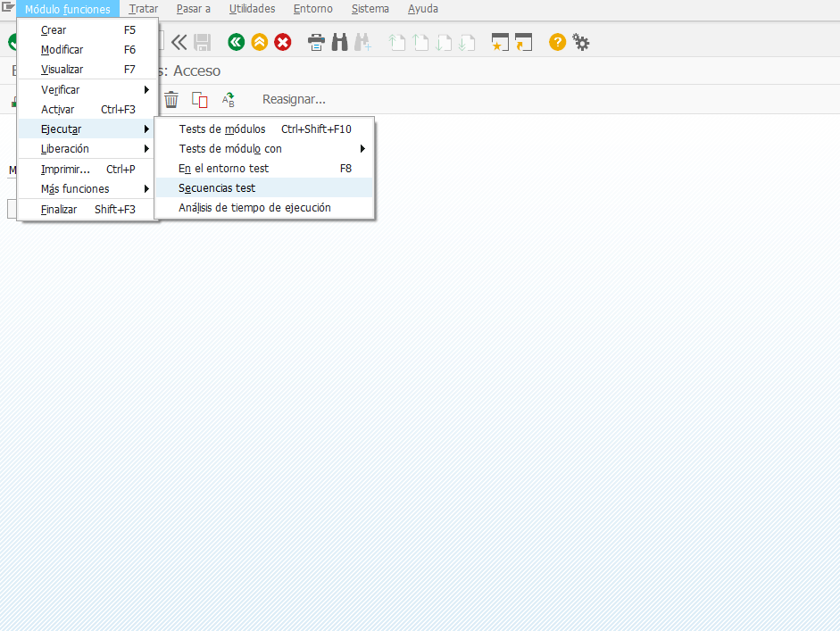
Task: Expand the Más funciones submenu
Action: coord(87,189)
